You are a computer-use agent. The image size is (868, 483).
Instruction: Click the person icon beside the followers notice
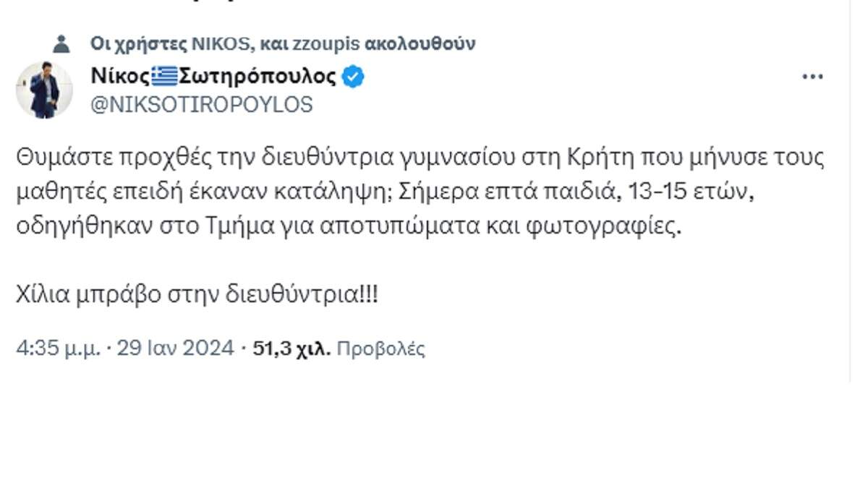tap(61, 43)
